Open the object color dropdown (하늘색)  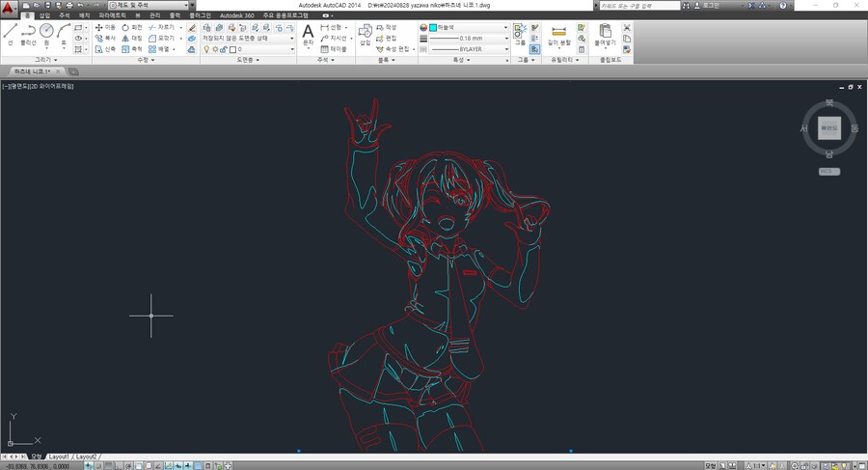click(x=469, y=27)
